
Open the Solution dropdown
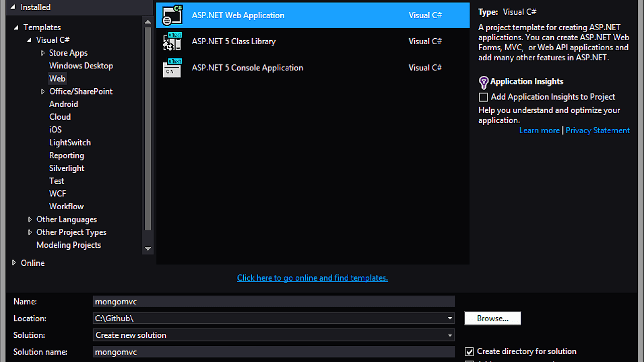[x=450, y=335]
